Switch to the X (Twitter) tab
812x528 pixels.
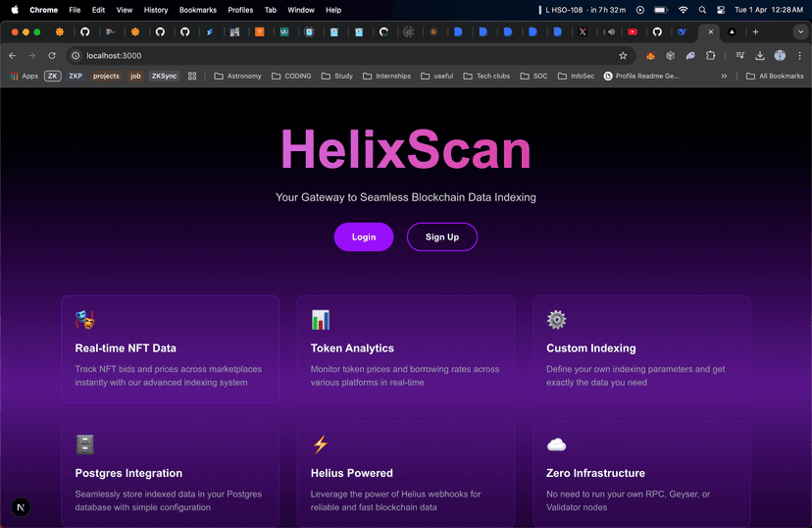[x=583, y=32]
